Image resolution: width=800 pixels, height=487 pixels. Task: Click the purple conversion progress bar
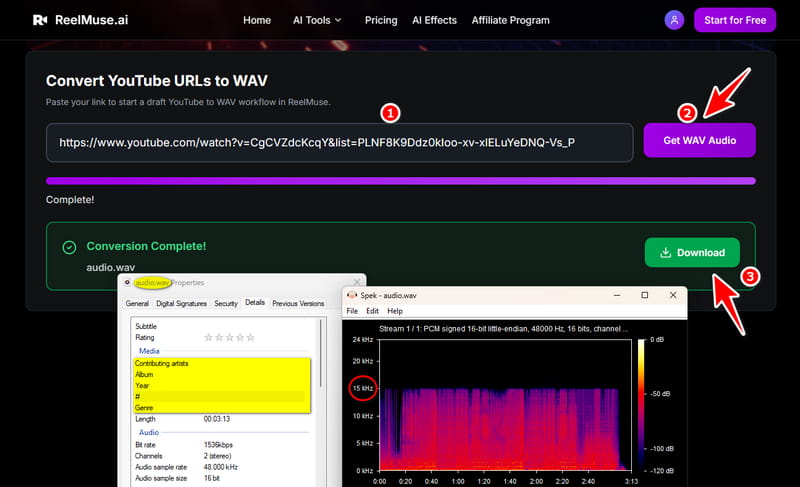click(401, 181)
